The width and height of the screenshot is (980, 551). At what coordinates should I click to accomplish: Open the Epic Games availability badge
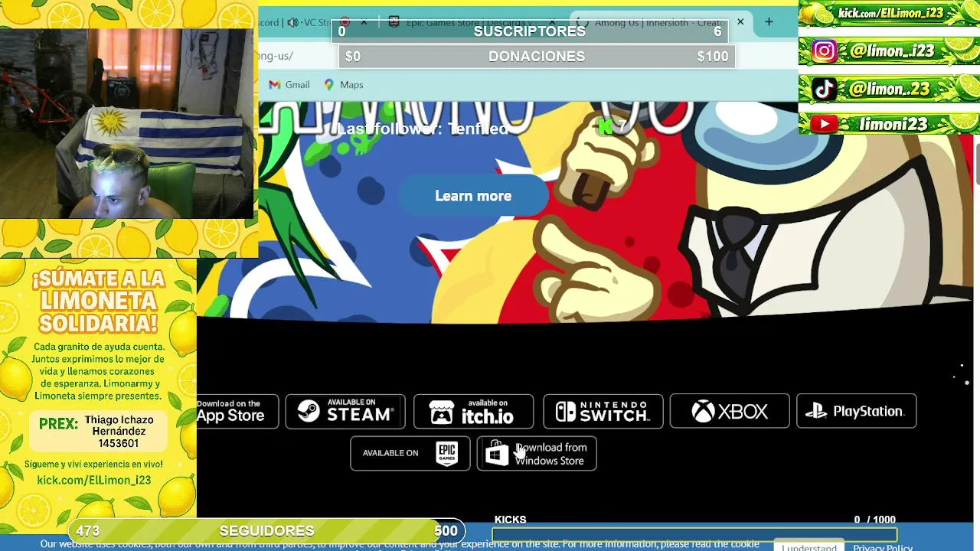[410, 453]
